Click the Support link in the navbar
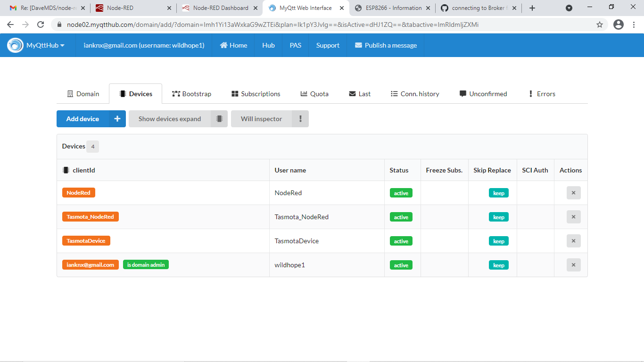The height and width of the screenshot is (362, 644). (x=327, y=45)
